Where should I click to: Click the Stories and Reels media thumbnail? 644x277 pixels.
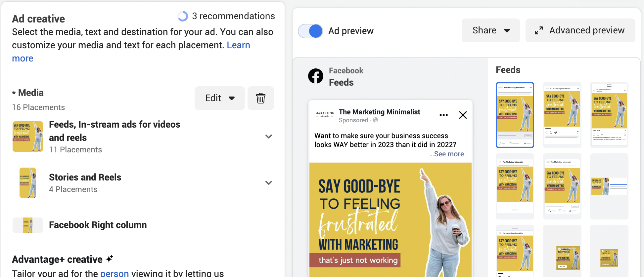[28, 183]
